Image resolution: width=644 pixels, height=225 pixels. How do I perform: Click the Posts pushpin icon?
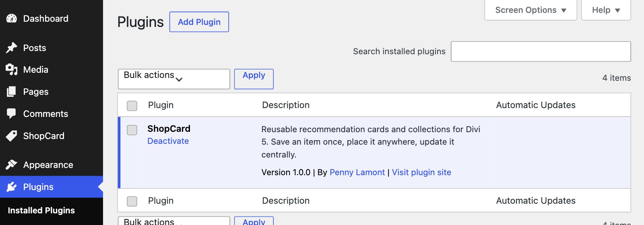coord(12,48)
